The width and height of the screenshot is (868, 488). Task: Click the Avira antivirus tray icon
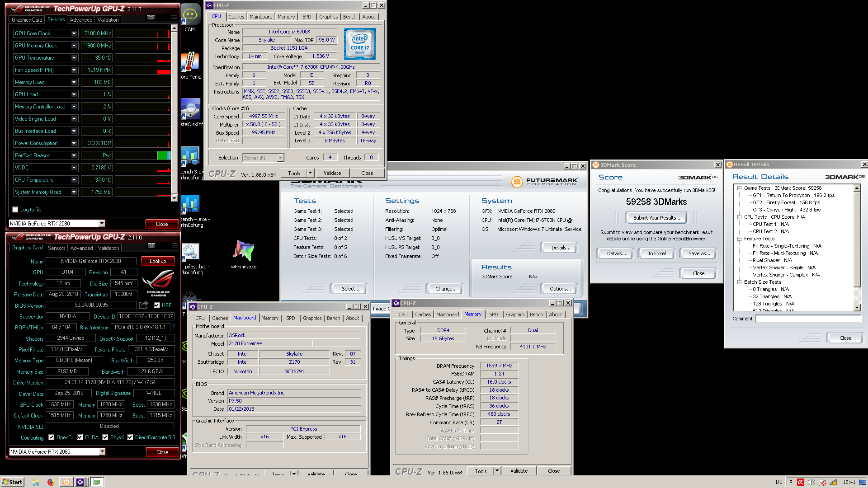pos(801,482)
